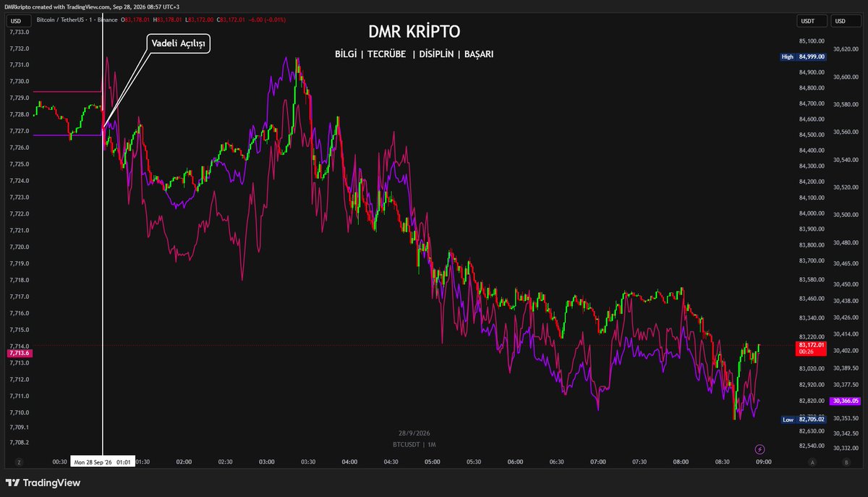Click the purple 30,366.05 price tag
Image resolution: width=868 pixels, height=497 pixels.
coord(845,401)
